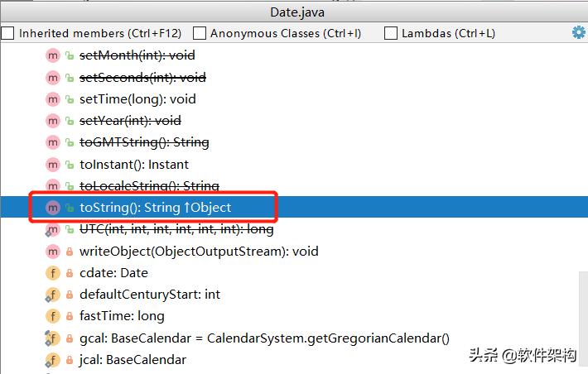Click method icon beside toString() row
The height and width of the screenshot is (374, 588).
[x=53, y=208]
